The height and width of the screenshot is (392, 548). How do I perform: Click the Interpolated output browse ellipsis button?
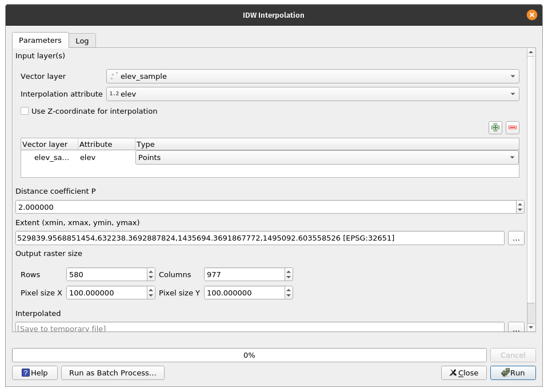point(516,328)
